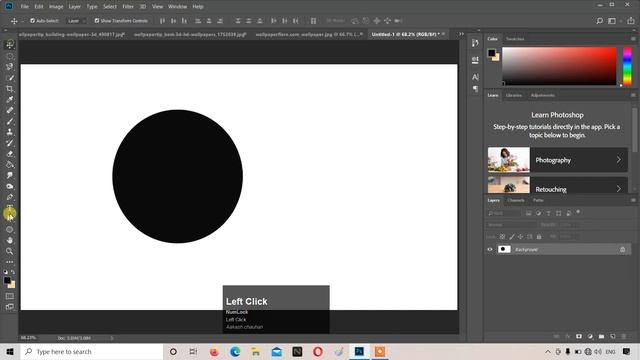Open Layers panel options menu
This screenshot has height=360, width=640.
coord(633,200)
